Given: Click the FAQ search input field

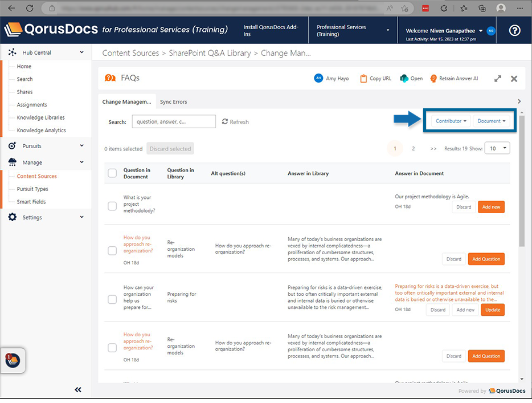Looking at the screenshot, I should click(x=174, y=121).
